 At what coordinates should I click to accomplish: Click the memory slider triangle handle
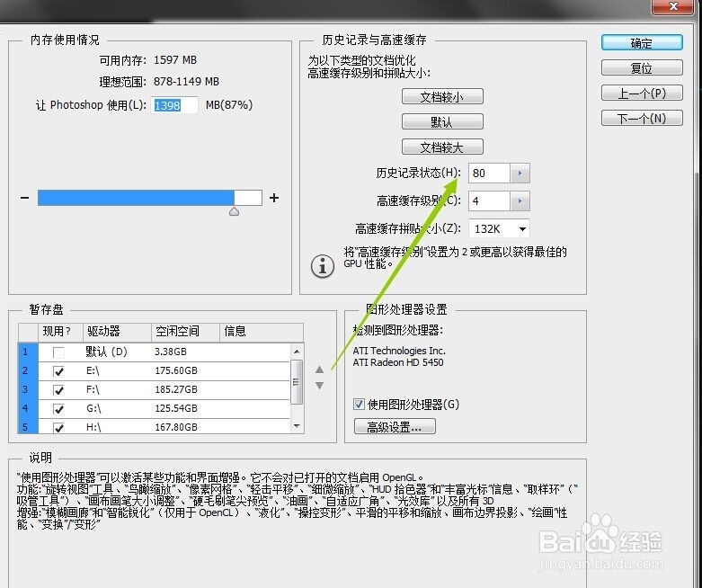234,211
